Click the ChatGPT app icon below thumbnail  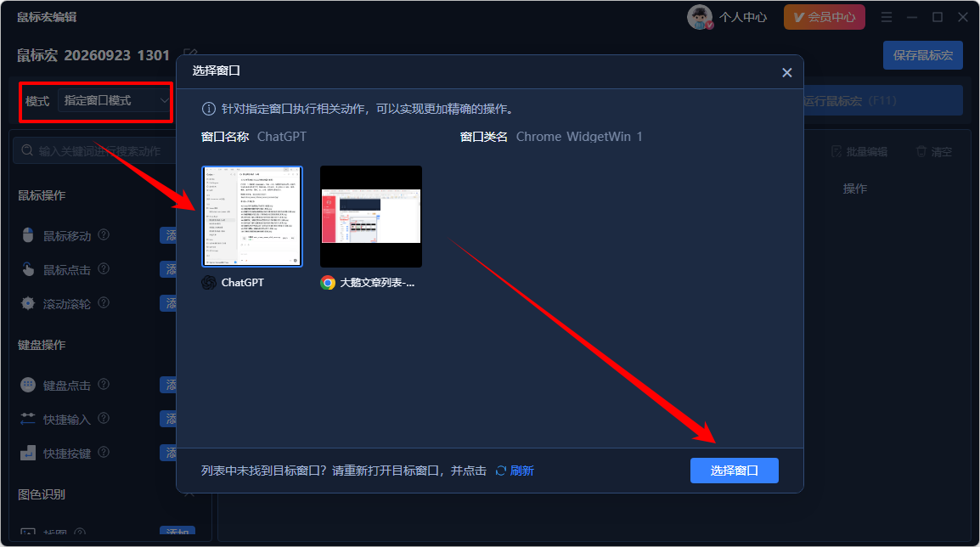click(x=209, y=283)
